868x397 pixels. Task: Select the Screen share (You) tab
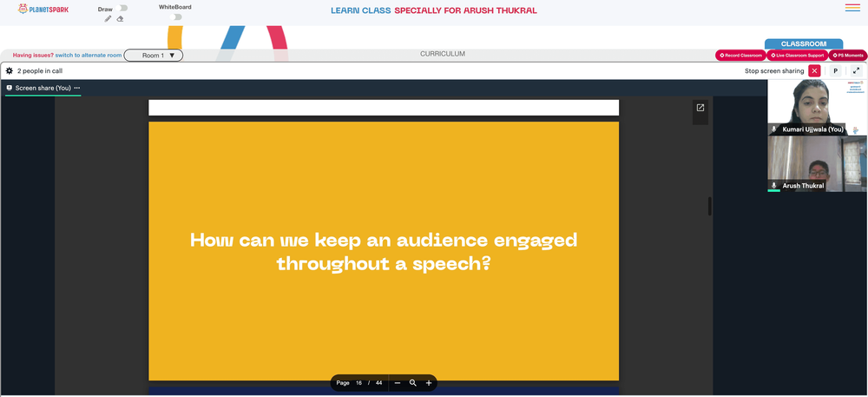point(43,88)
